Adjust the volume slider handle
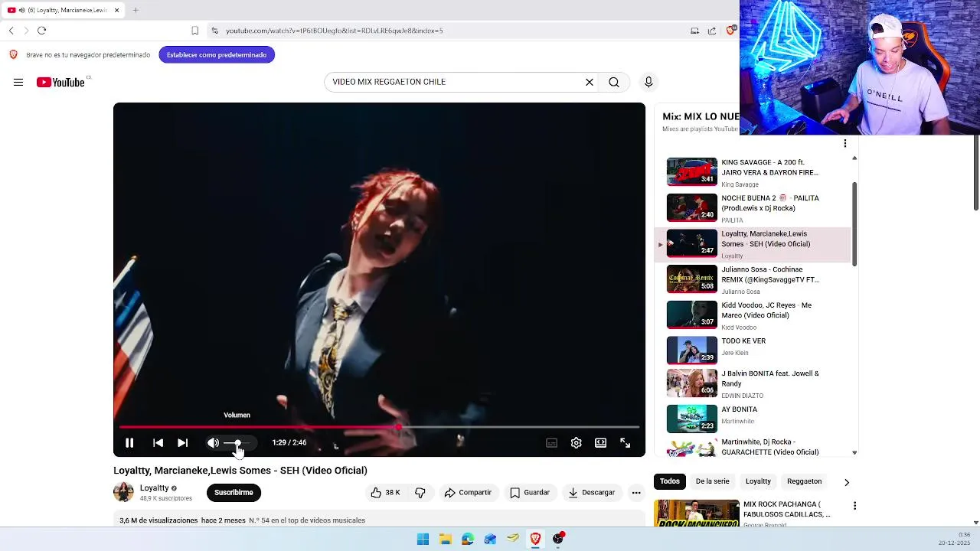This screenshot has height=551, width=980. tap(238, 443)
